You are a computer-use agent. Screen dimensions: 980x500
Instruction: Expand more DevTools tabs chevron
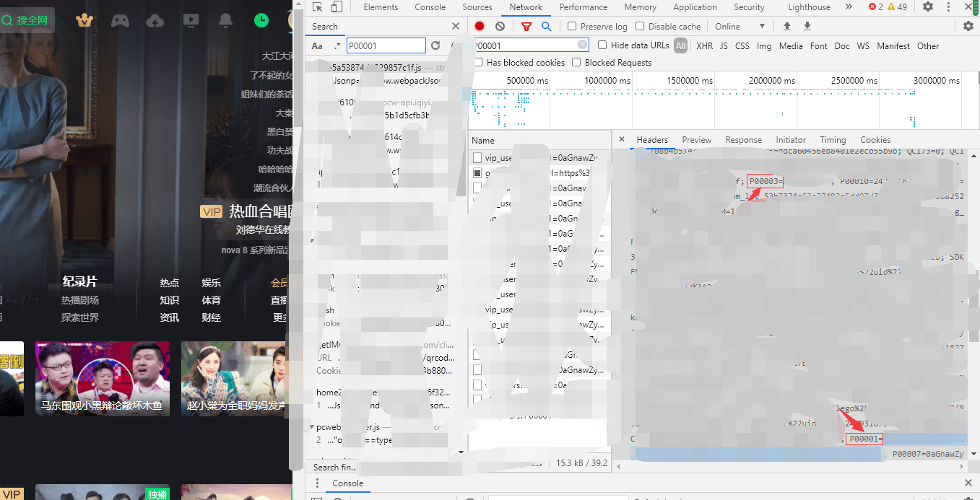[x=849, y=7]
